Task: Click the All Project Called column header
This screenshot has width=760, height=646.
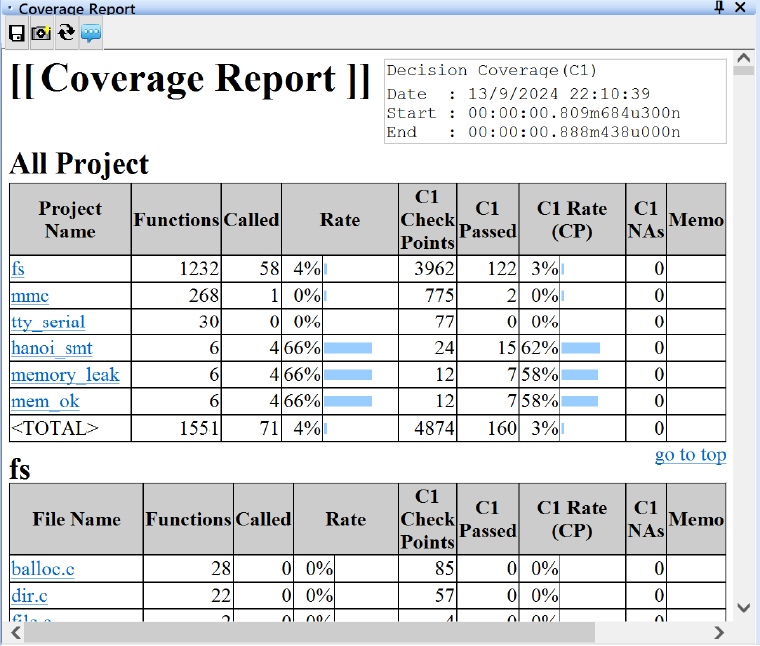Action: coord(252,220)
